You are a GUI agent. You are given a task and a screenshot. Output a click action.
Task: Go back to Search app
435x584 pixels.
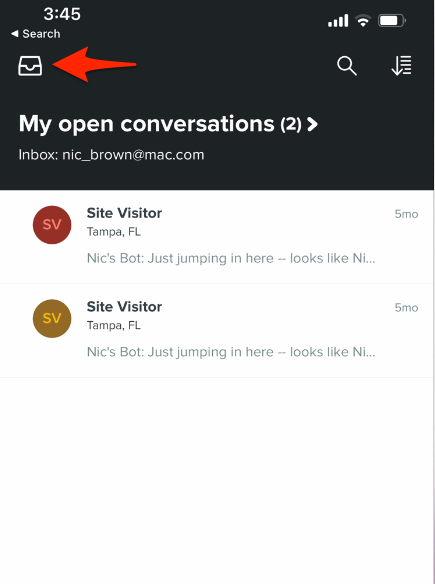point(36,34)
